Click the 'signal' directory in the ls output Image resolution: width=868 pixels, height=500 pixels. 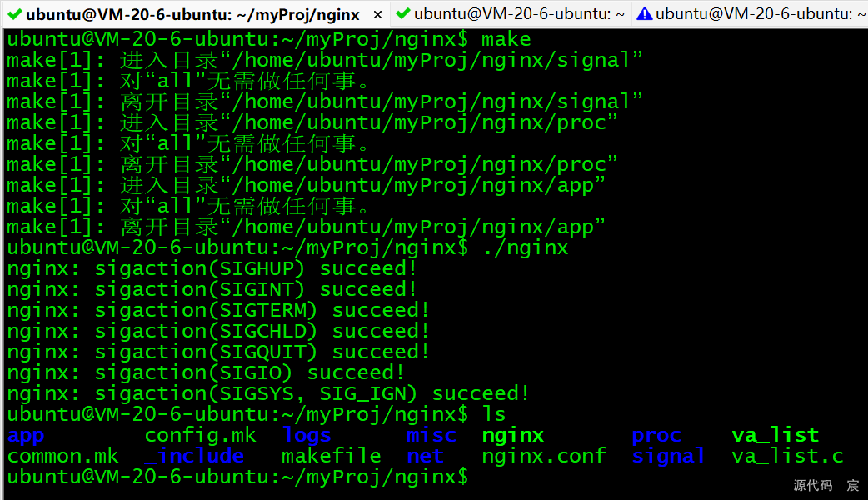668,456
